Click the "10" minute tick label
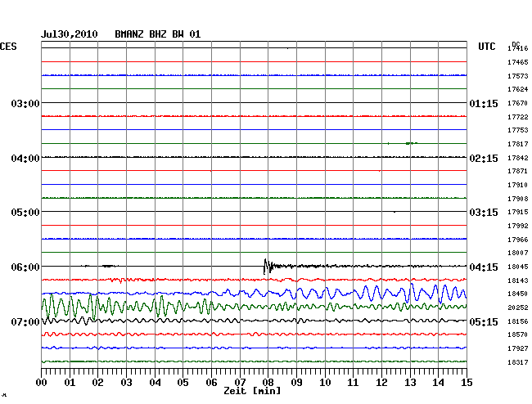This screenshot has width=532, height=404. tap(325, 383)
